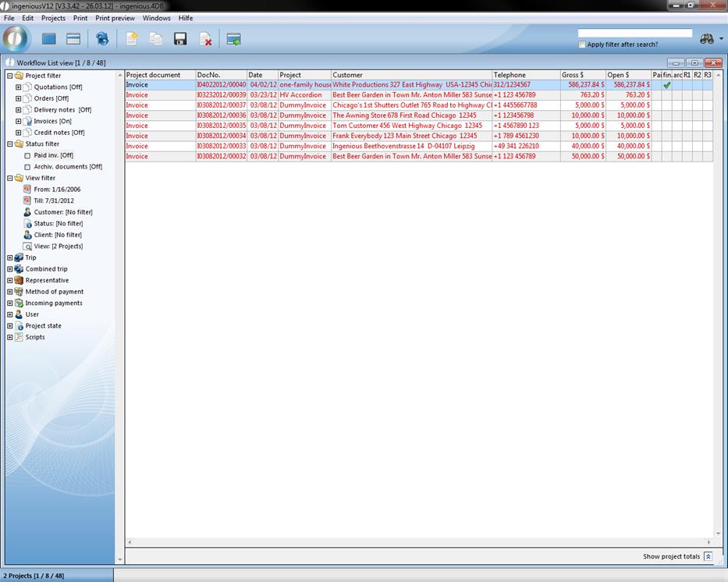Click the horizontal scrollbar under the invoice list

[418, 542]
